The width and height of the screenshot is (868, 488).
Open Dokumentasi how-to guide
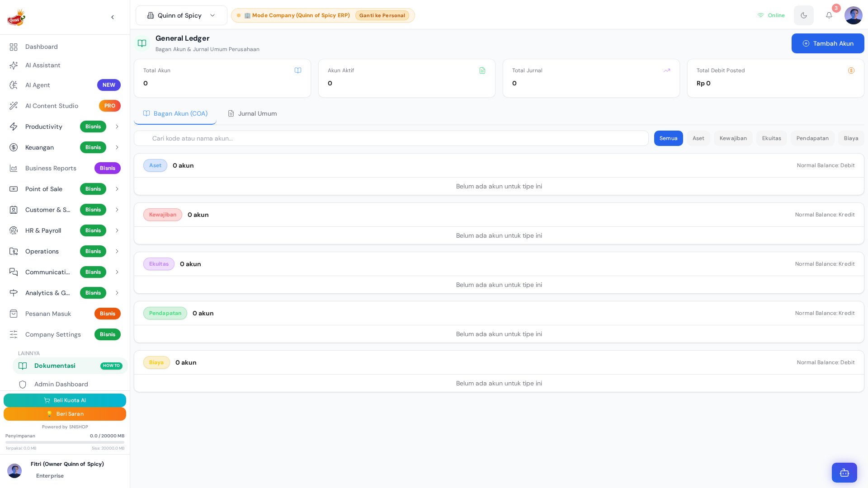tap(70, 366)
